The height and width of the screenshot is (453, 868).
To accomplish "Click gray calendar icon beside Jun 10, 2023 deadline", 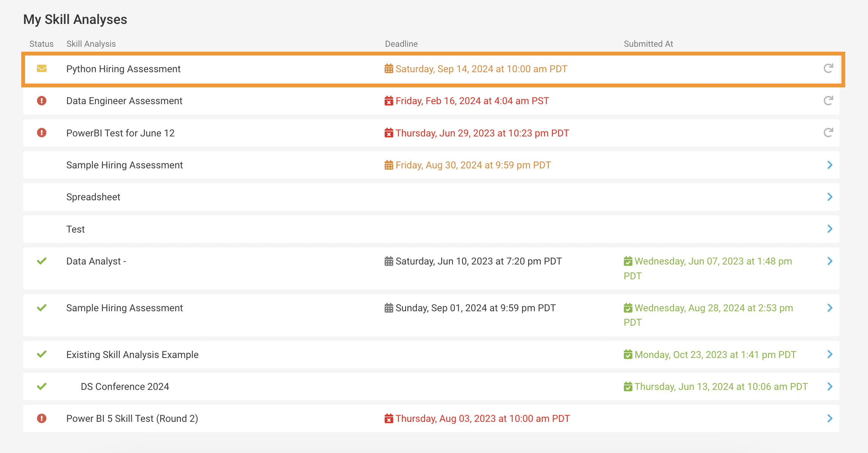I will (389, 261).
